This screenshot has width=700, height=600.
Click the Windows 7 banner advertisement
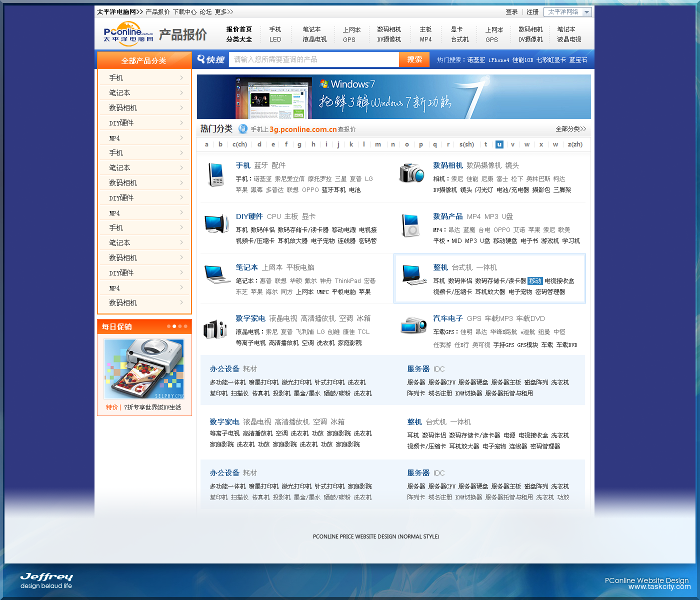pos(393,97)
